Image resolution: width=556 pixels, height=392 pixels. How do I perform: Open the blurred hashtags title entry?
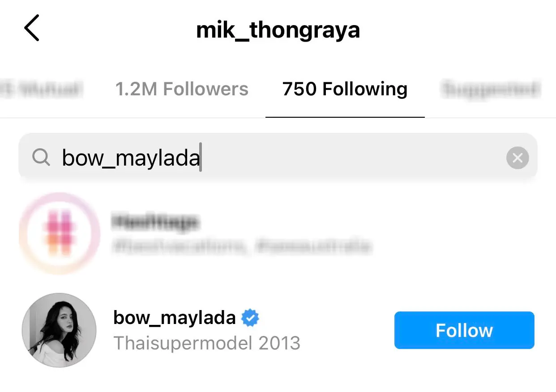pos(154,222)
